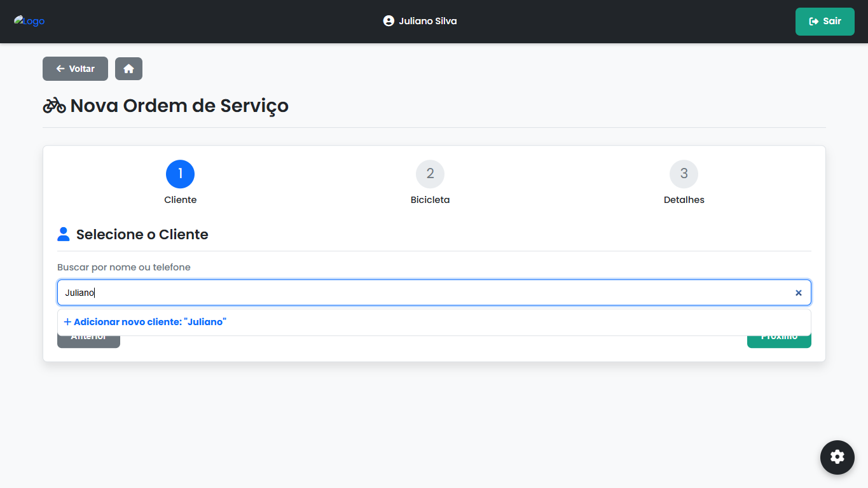This screenshot has height=488, width=868.
Task: Focus the client search input field
Action: tap(434, 293)
